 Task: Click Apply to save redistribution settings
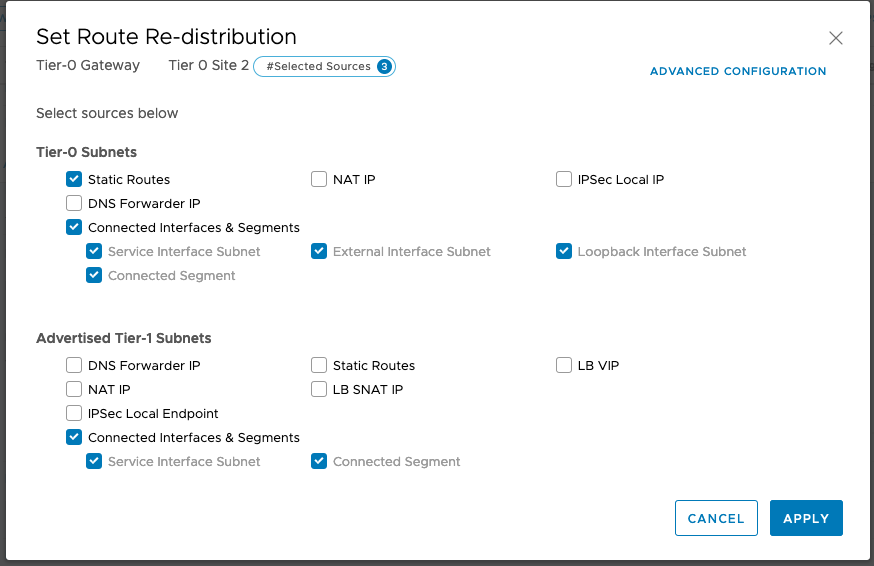coord(806,518)
